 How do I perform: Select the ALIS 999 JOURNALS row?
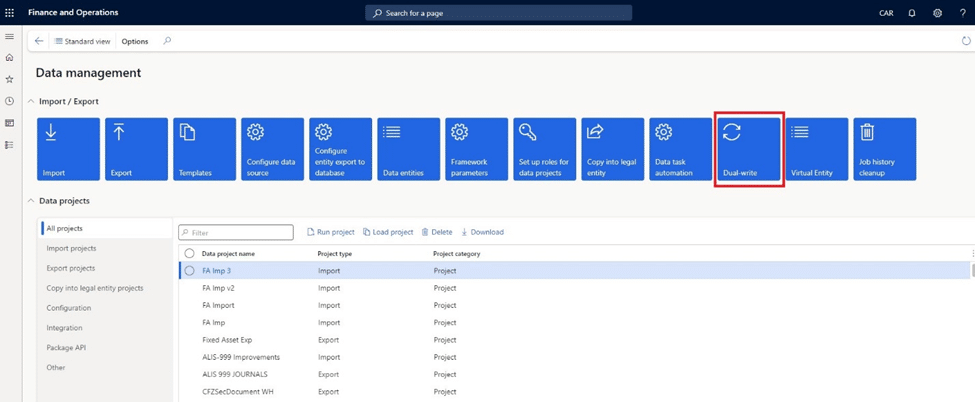tap(575, 375)
